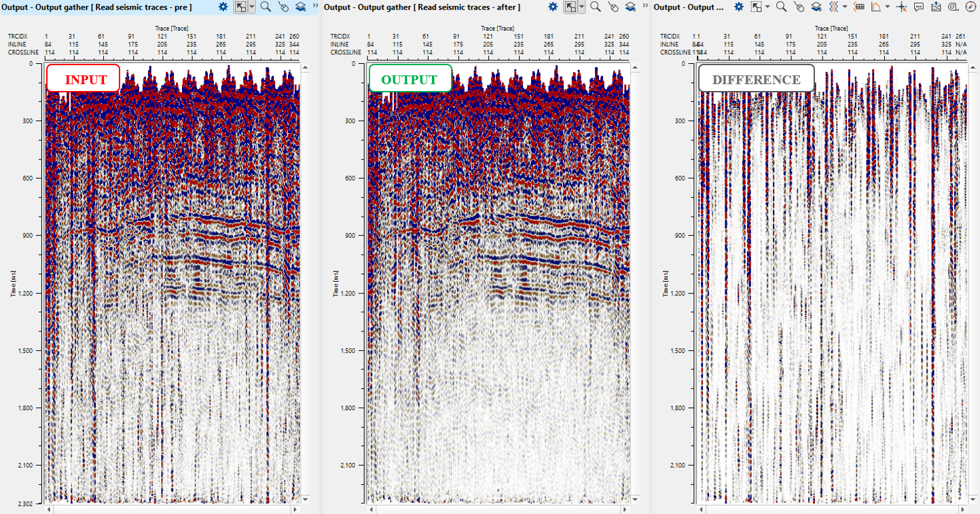Select the 'Read seismic traces - pre' panel title
The height and width of the screenshot is (514, 980).
tap(96, 7)
